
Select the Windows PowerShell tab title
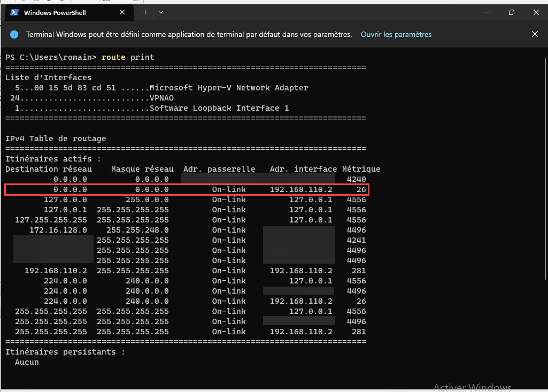[x=55, y=12]
